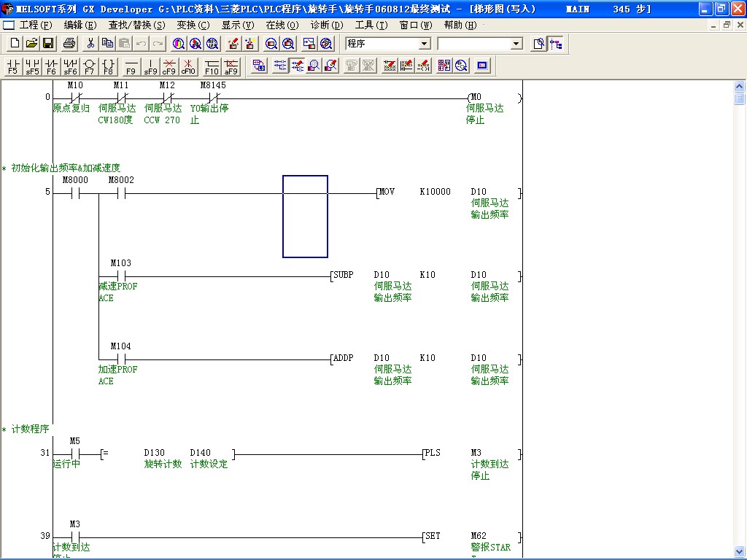The height and width of the screenshot is (560, 747).
Task: Select the ladder read mode icon
Action: [280, 66]
